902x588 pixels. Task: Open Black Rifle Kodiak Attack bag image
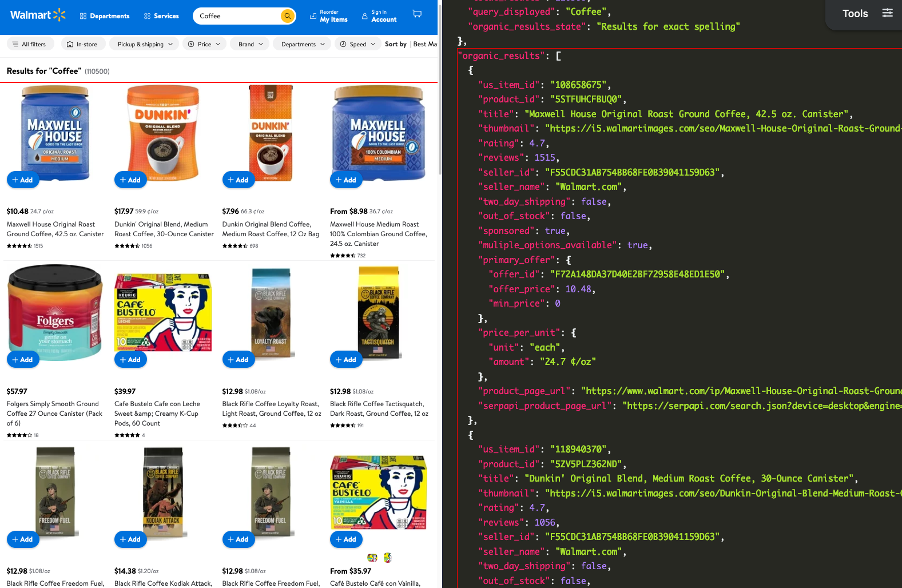point(163,492)
